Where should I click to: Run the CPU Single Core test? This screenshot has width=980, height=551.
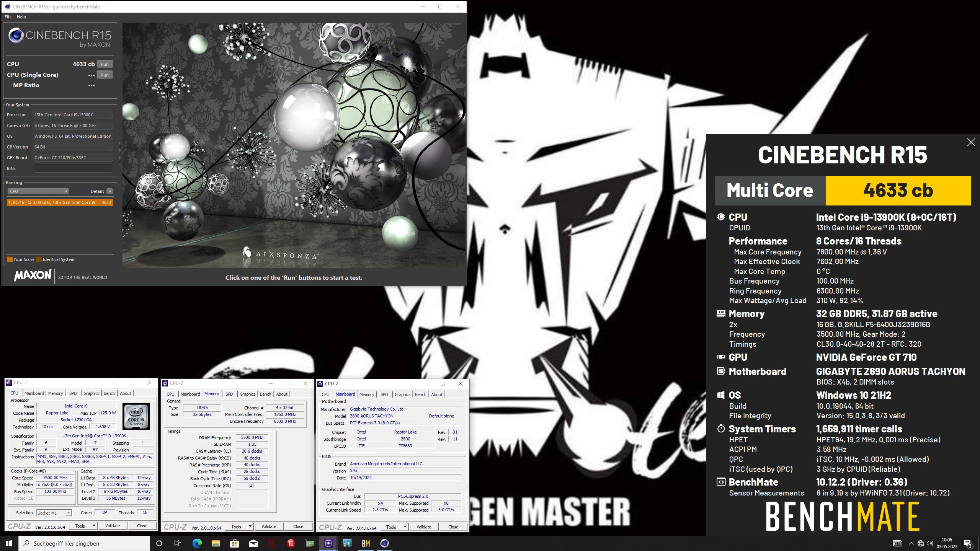[x=105, y=75]
